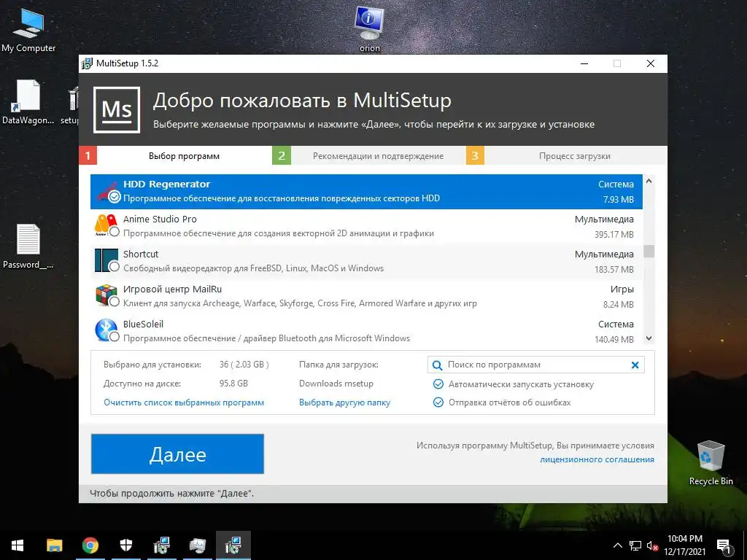Screen dimensions: 747x560
Task: Click the big Далее button
Action: pos(177,454)
